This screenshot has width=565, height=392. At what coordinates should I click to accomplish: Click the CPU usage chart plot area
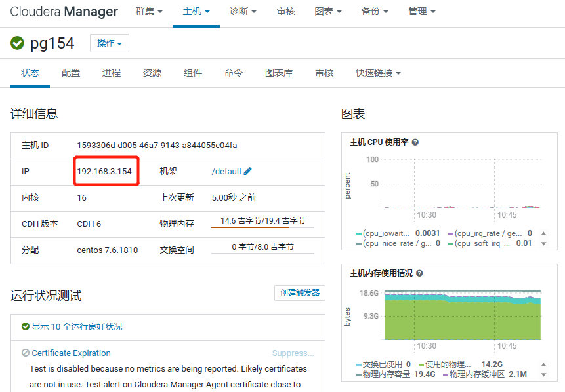coord(461,184)
